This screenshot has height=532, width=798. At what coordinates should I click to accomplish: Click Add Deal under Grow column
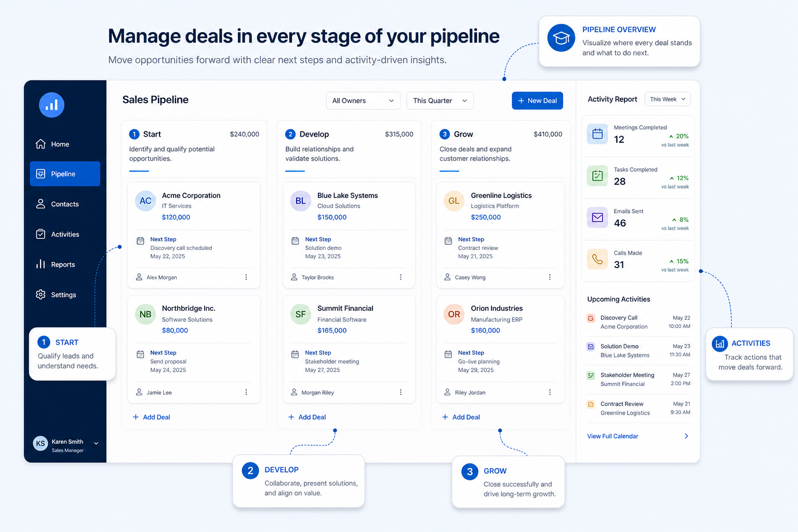pyautogui.click(x=461, y=417)
